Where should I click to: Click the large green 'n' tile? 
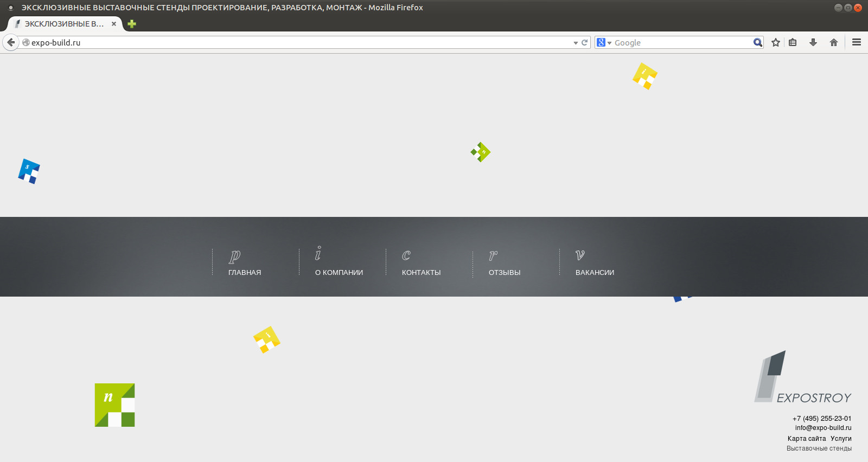tap(114, 405)
